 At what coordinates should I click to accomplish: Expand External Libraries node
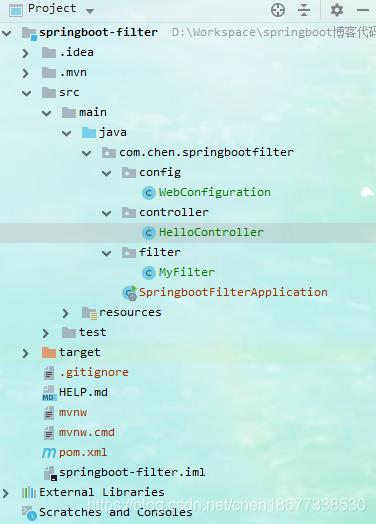click(x=6, y=493)
